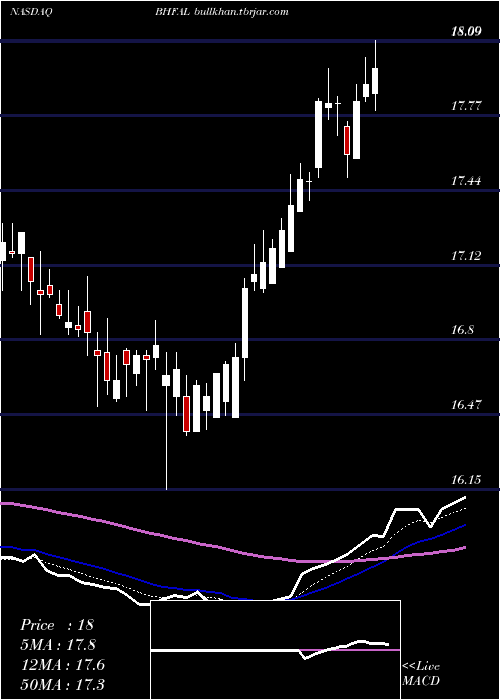Click the 16.47 price level label

click(467, 405)
